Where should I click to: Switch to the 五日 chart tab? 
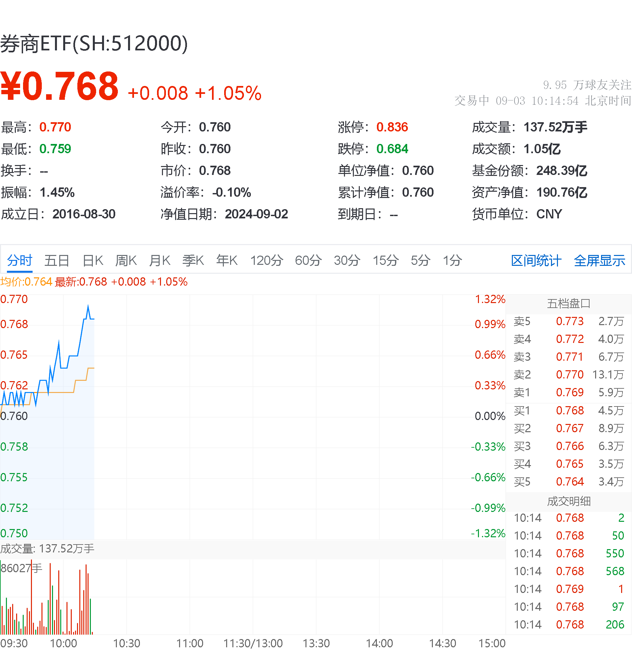(x=56, y=260)
